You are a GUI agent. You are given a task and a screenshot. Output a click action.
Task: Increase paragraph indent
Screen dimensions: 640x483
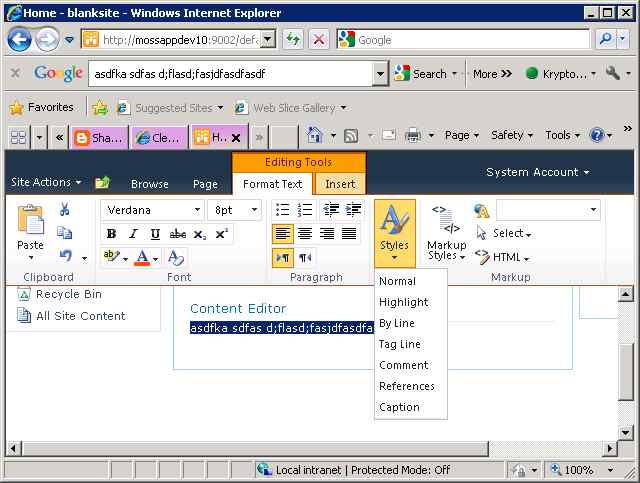point(353,210)
